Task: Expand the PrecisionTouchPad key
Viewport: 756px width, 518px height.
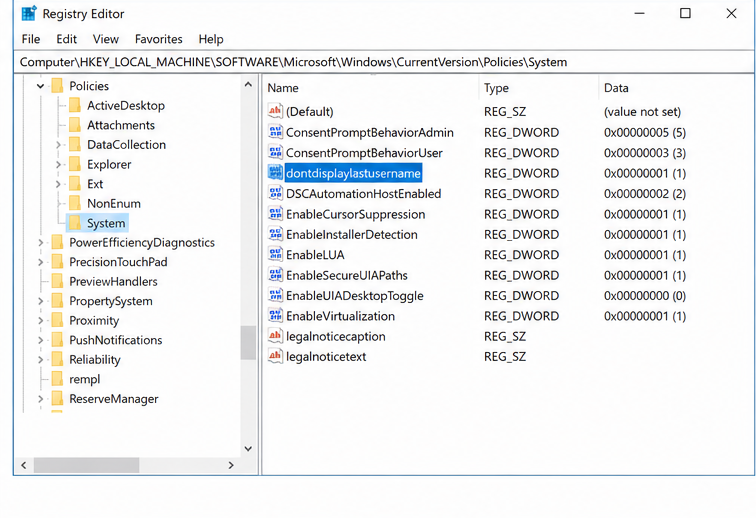Action: point(40,262)
